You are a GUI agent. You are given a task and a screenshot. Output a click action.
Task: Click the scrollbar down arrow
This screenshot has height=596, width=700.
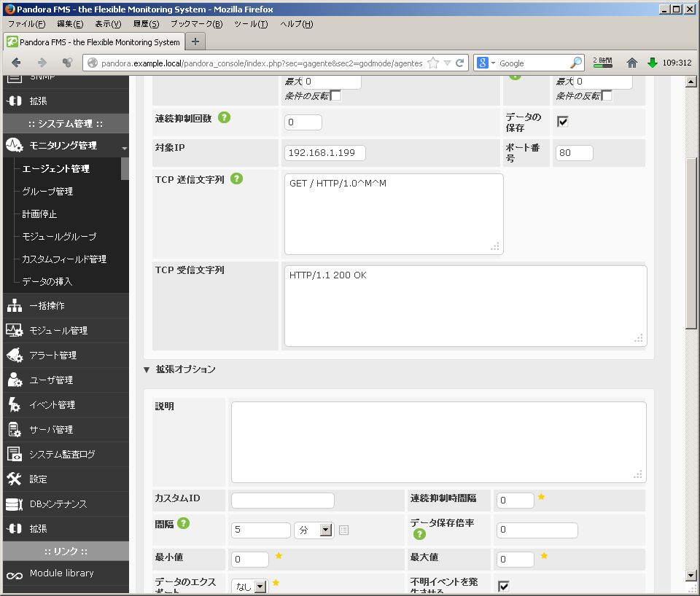pos(691,576)
